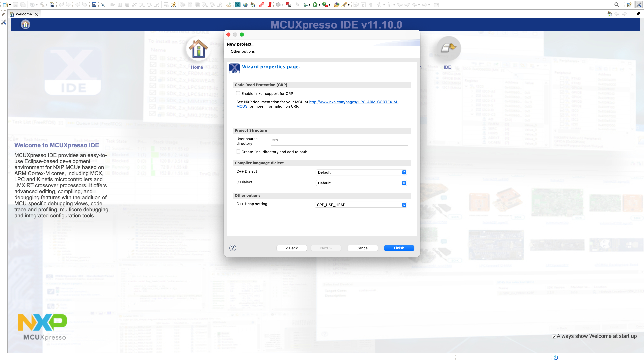Viewport: 644px width, 362px height.
Task: Click the green bug Debug icon
Action: coord(305,5)
